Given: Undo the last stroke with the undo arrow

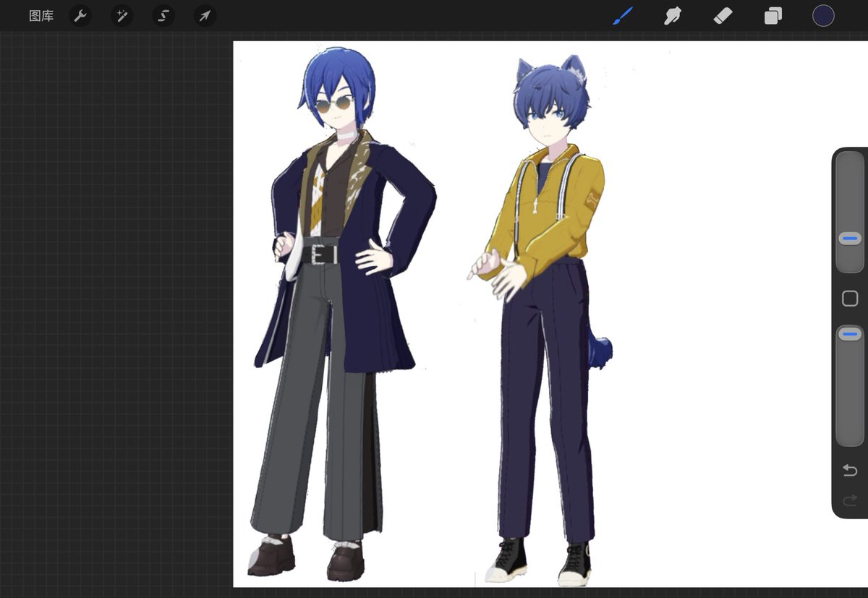Looking at the screenshot, I should click(850, 471).
